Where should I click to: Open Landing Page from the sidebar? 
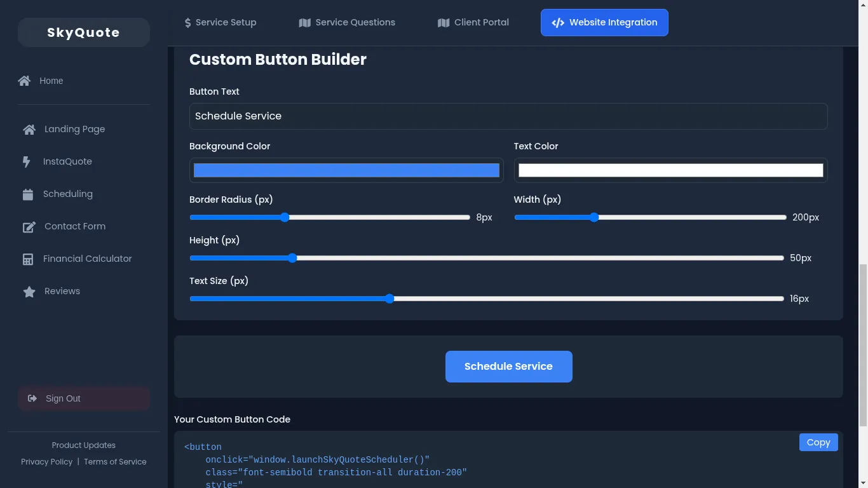pos(84,129)
